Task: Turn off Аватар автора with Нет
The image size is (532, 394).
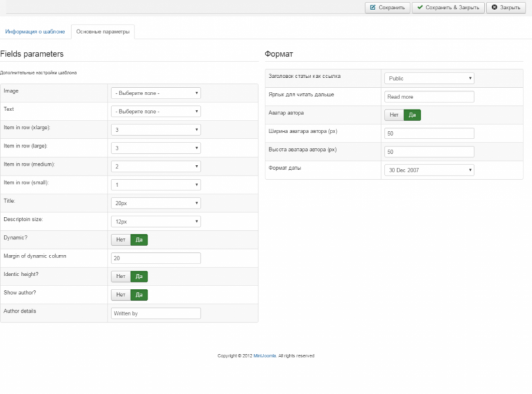Action: coord(394,115)
